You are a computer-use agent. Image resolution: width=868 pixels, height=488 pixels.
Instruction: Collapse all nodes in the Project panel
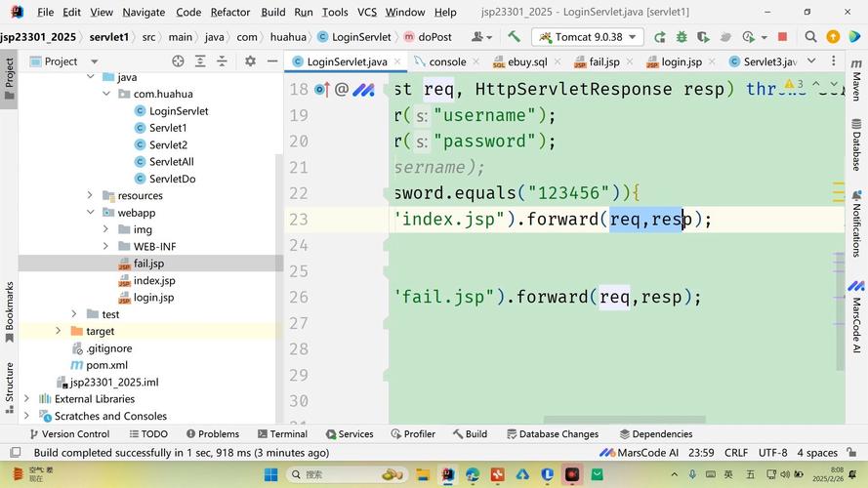(220, 61)
